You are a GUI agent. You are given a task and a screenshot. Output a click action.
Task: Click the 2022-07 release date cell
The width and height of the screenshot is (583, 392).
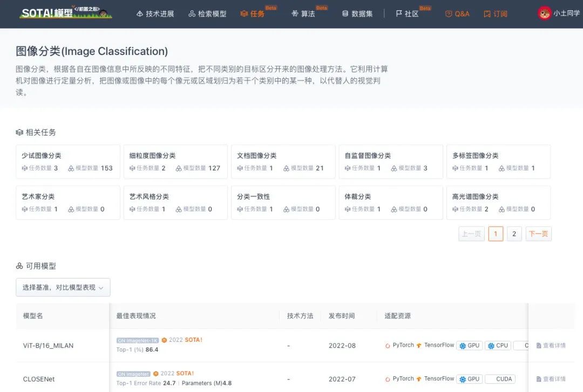[342, 379]
